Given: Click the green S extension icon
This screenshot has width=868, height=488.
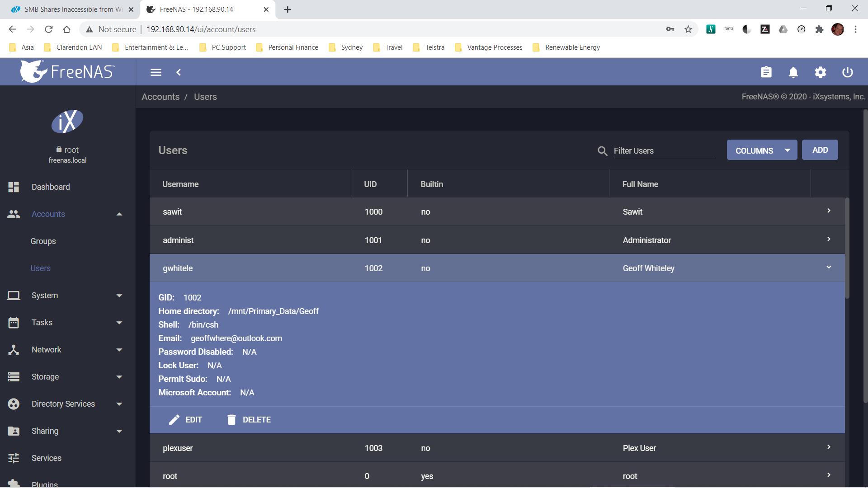Looking at the screenshot, I should click(x=711, y=29).
